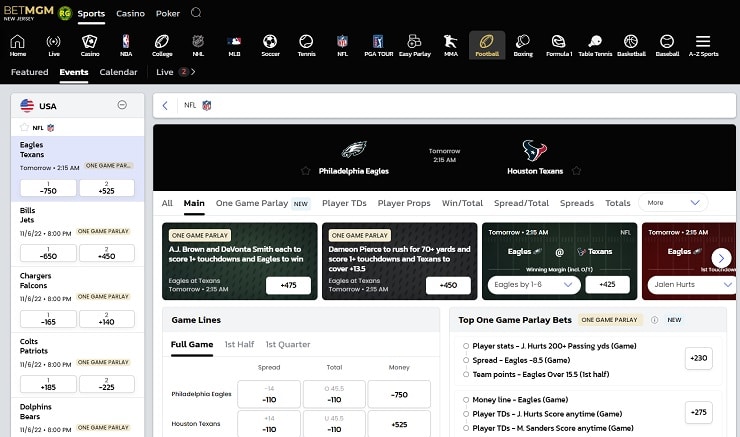Go back with the NFL breadcrumb arrow

coord(165,106)
